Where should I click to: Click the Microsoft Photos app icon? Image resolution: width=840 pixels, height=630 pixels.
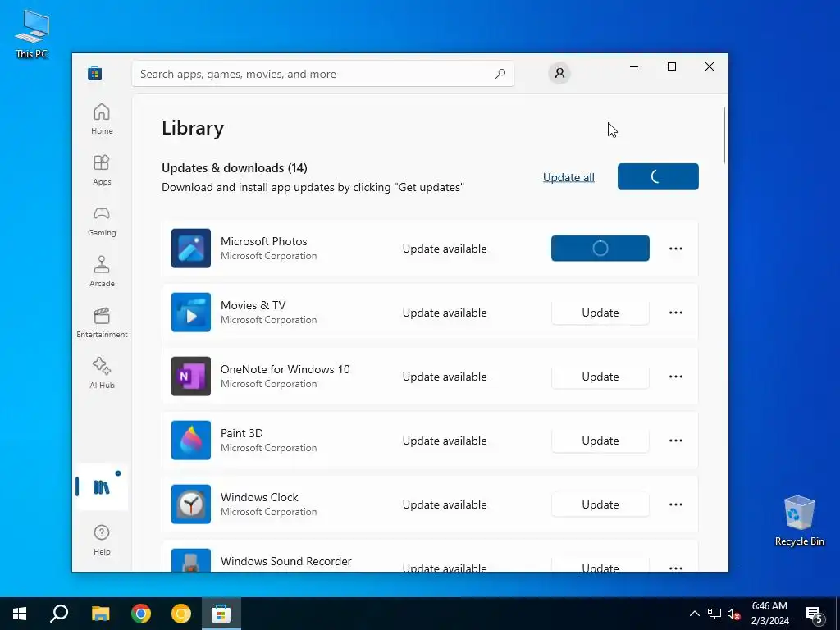(x=190, y=248)
